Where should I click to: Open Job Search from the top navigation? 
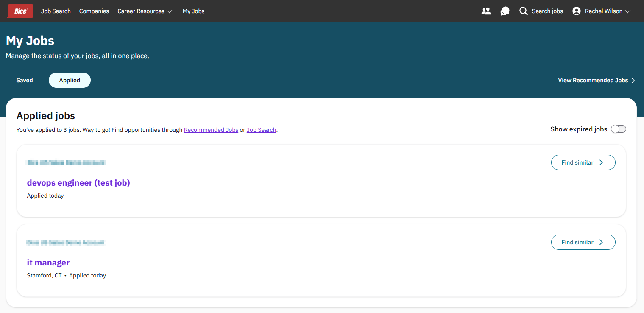(x=56, y=11)
